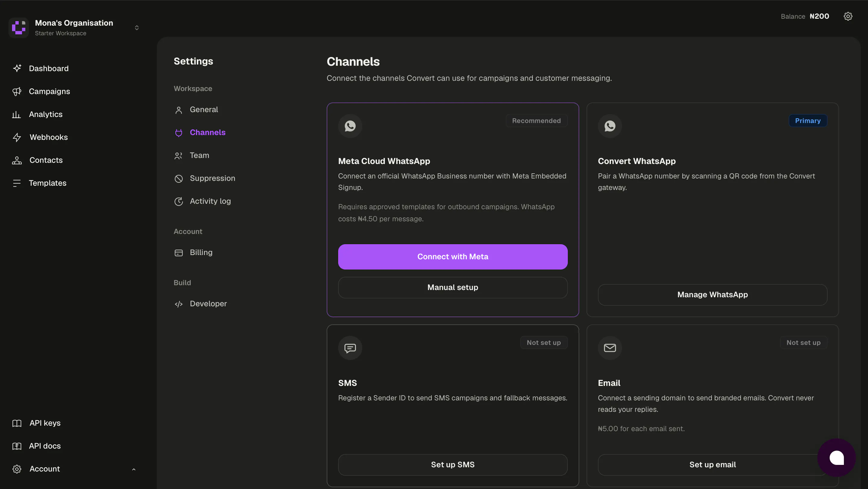Click the WhatsApp icon on Convert WhatsApp card
868x489 pixels.
click(x=610, y=126)
